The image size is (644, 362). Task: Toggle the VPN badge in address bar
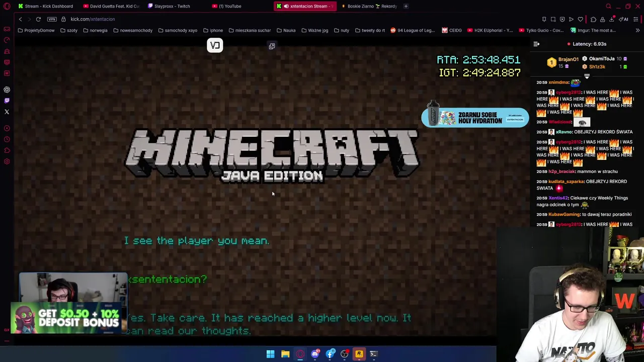(x=52, y=19)
